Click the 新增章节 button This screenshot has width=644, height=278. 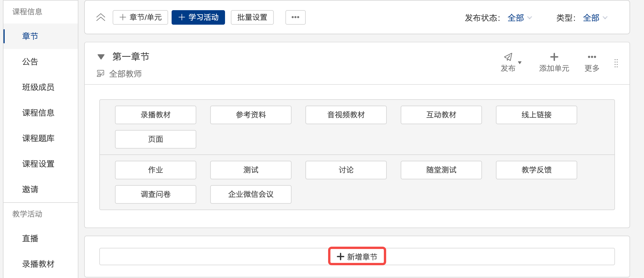click(x=357, y=257)
